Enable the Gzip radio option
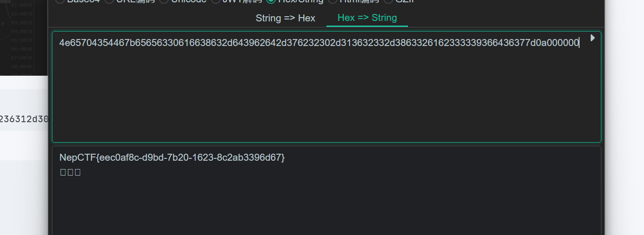This screenshot has height=235, width=644. (x=389, y=1)
